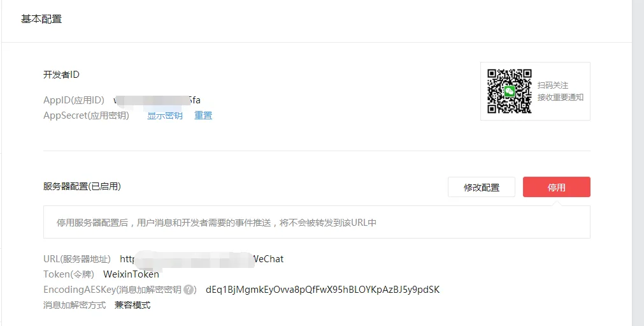This screenshot has width=644, height=326.
Task: Click the EncodingAESKey value string
Action: coord(322,290)
